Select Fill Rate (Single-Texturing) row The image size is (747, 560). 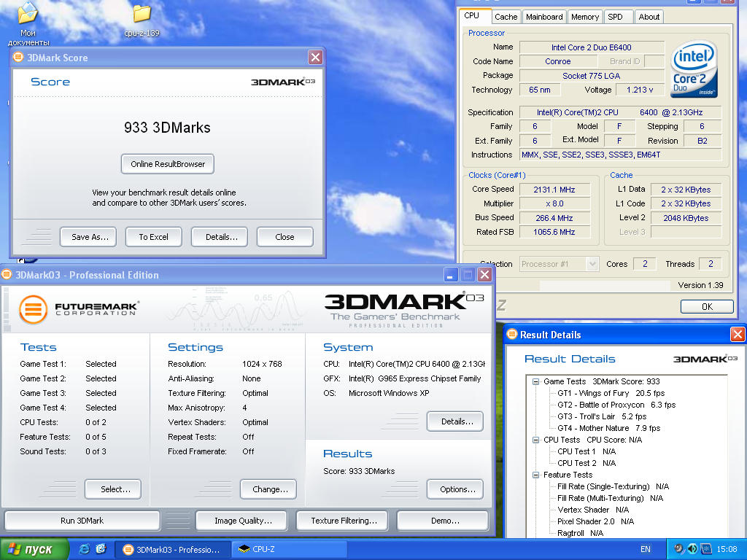[613, 486]
